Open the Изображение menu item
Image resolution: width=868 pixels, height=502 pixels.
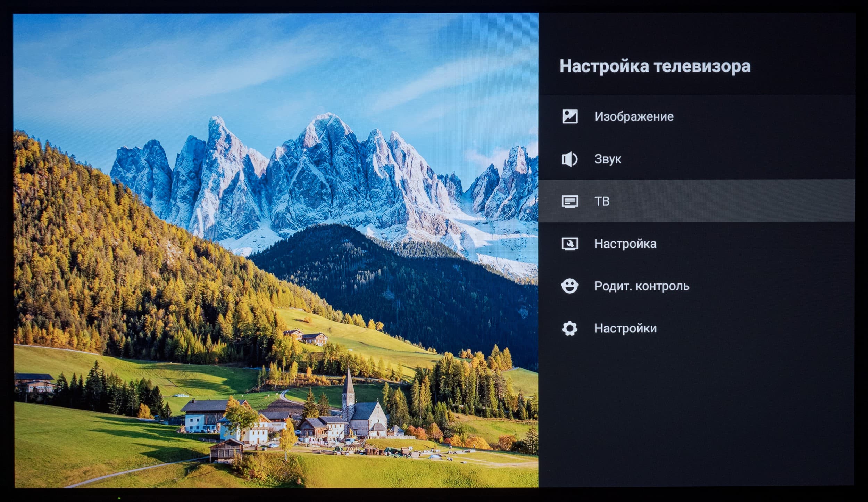(634, 116)
